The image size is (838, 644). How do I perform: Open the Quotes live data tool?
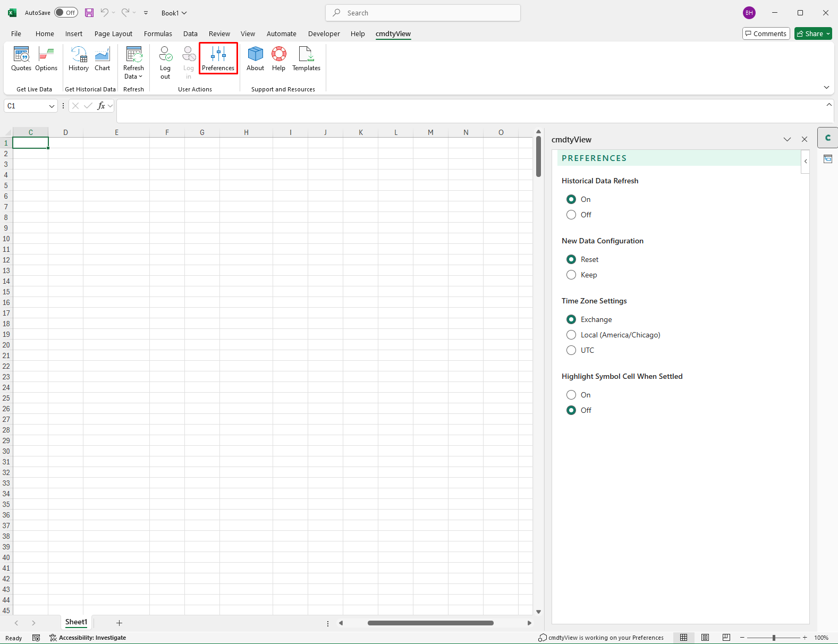[21, 59]
